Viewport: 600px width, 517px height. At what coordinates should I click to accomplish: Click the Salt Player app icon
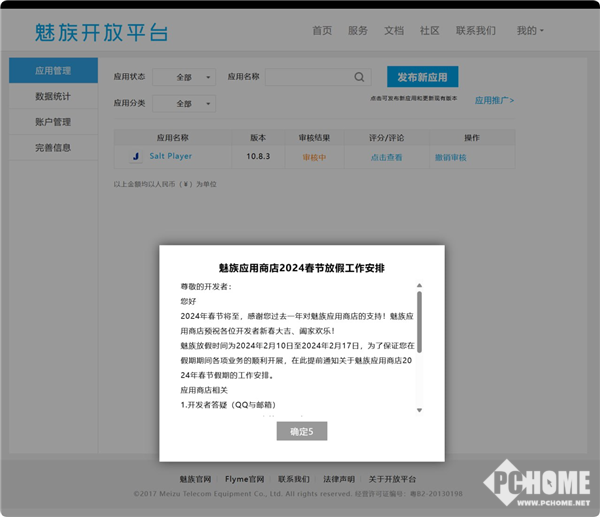(x=135, y=157)
